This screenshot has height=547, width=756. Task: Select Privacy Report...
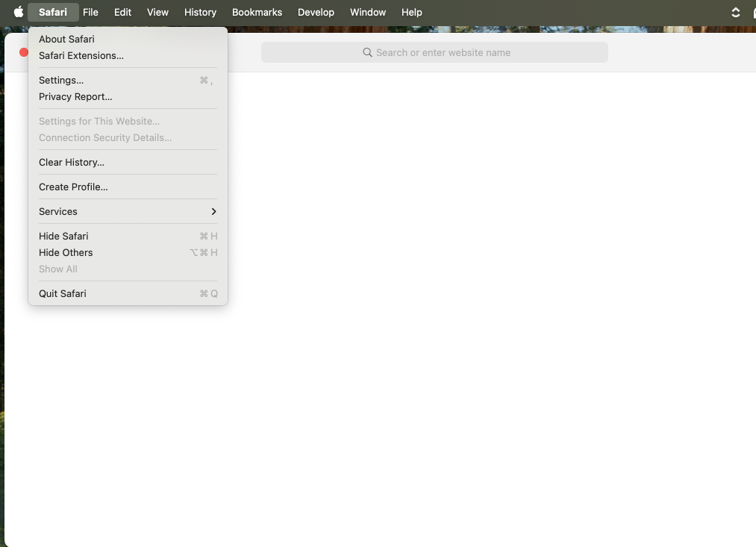point(128,96)
